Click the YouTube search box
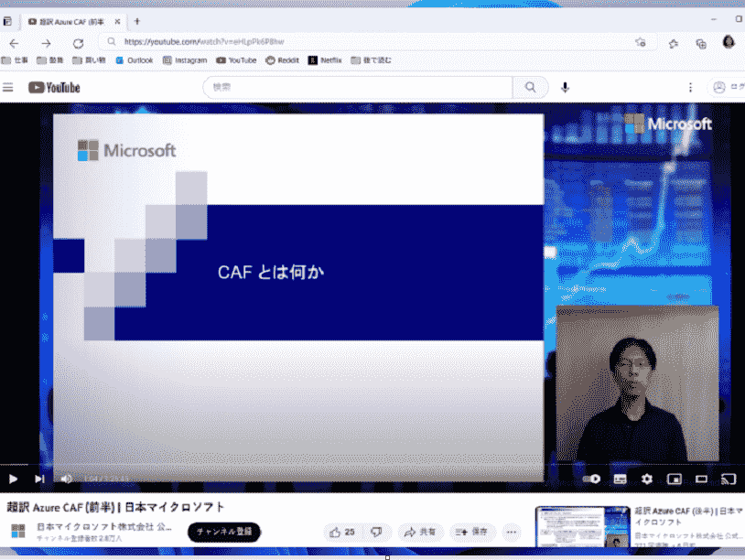This screenshot has width=745, height=560. [x=358, y=88]
